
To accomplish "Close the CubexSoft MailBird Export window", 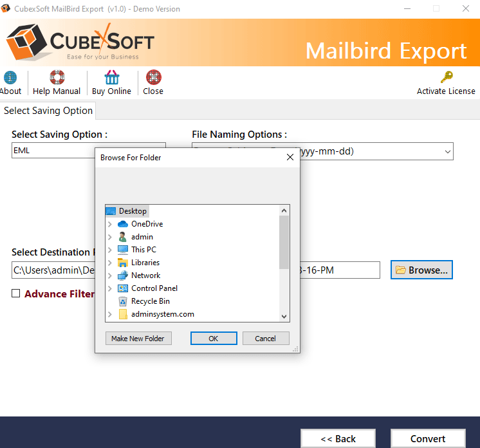I will 466,8.
